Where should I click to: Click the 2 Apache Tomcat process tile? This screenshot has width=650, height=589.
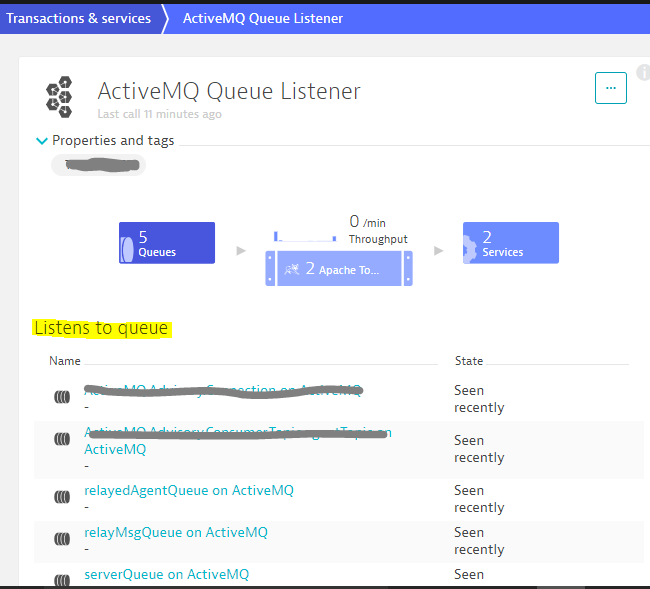point(338,269)
